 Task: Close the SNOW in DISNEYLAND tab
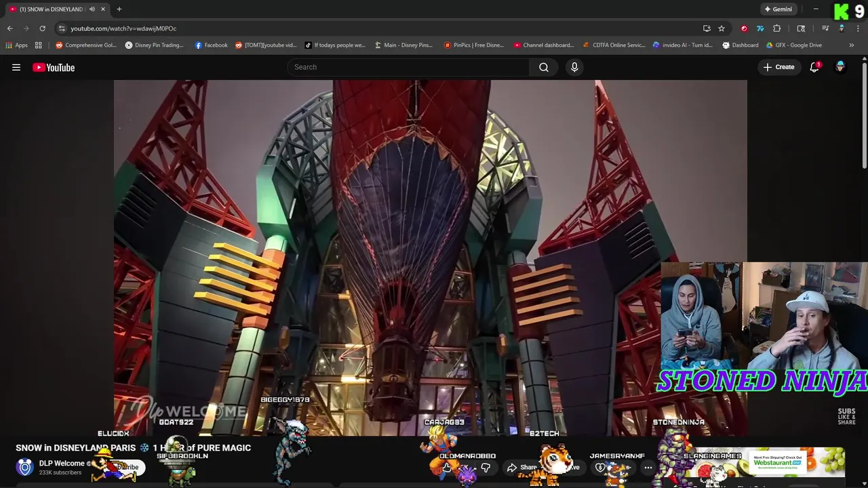point(102,9)
